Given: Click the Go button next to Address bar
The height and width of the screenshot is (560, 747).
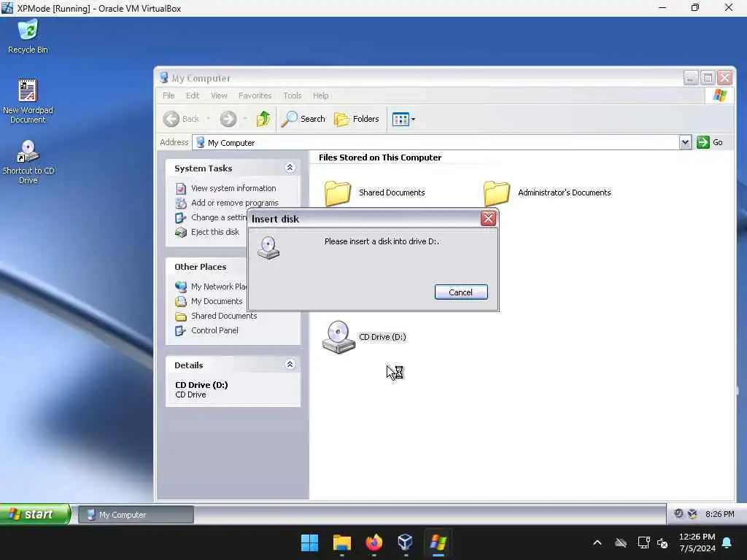Looking at the screenshot, I should pyautogui.click(x=710, y=142).
